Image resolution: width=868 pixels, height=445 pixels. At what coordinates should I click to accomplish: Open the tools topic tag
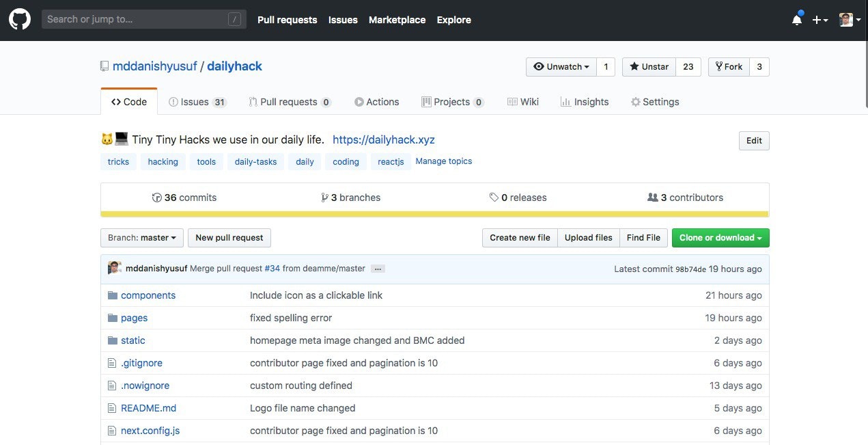(206, 161)
